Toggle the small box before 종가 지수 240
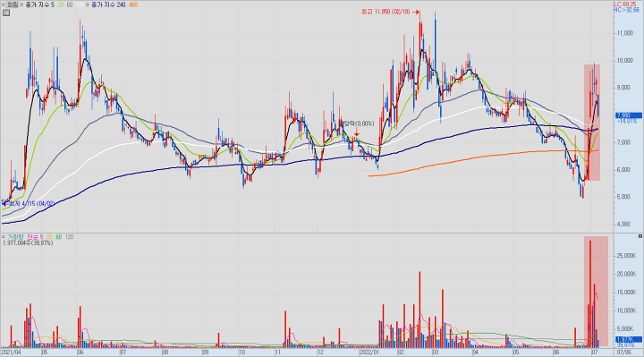This screenshot has height=357, width=644. point(87,5)
